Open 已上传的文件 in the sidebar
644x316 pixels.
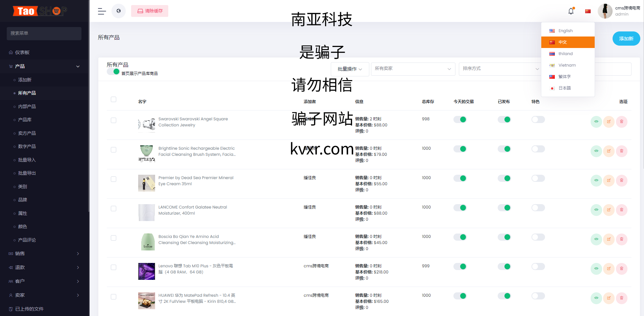(x=44, y=309)
